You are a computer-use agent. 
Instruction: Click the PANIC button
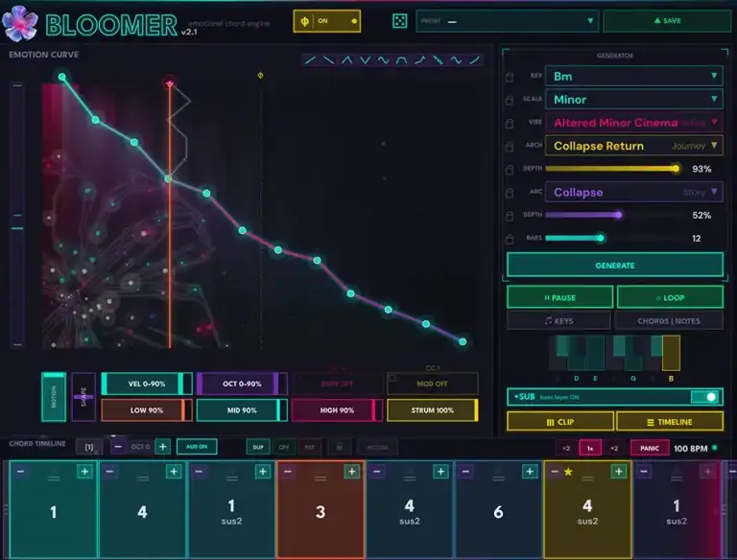click(x=649, y=448)
